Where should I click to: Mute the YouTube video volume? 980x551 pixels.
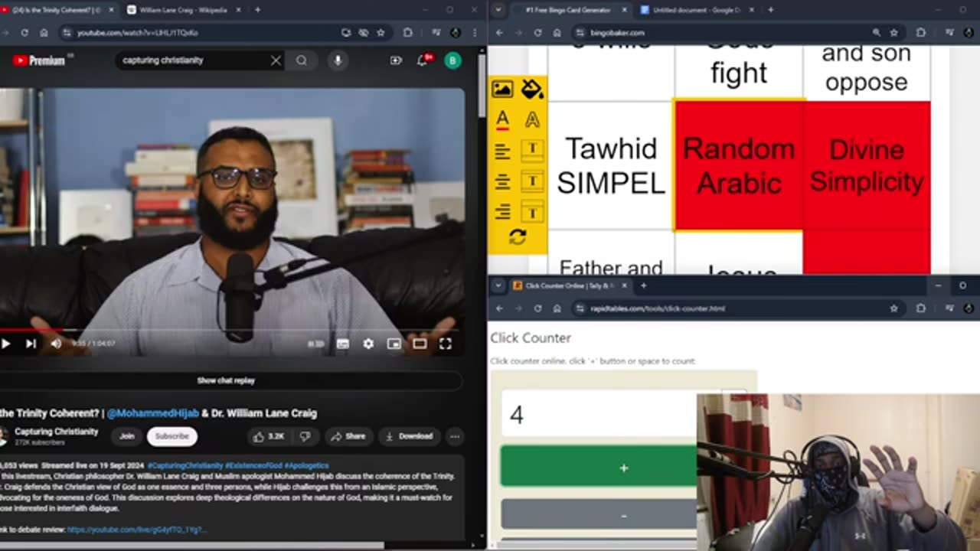point(56,344)
